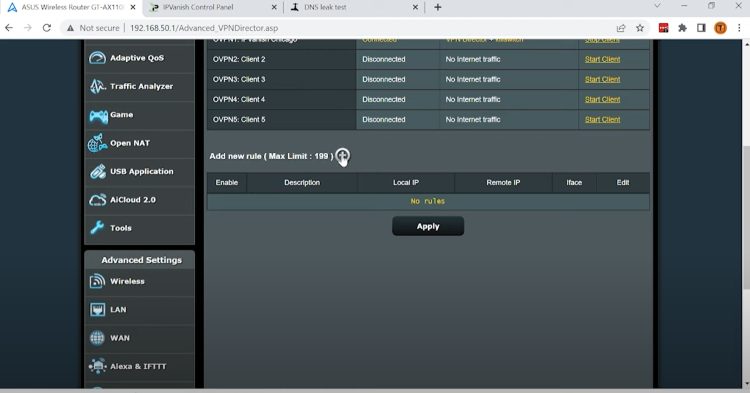Start Client for OVPN2: Client 2
The height and width of the screenshot is (393, 750).
pyautogui.click(x=602, y=59)
